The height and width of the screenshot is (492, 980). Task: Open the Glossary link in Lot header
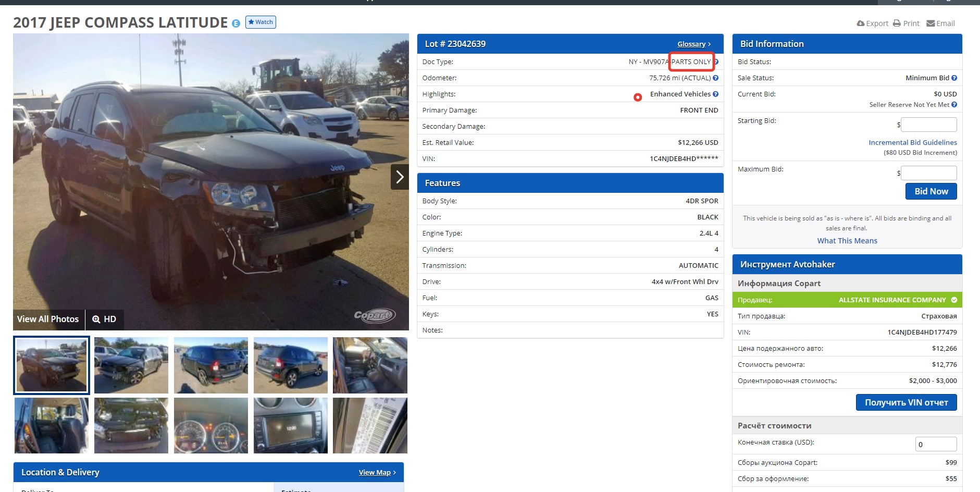[x=693, y=44]
